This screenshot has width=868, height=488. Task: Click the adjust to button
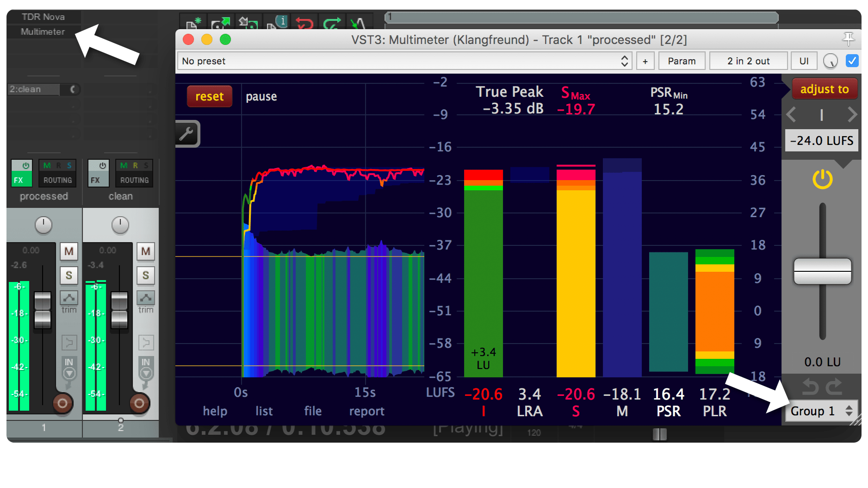coord(824,89)
